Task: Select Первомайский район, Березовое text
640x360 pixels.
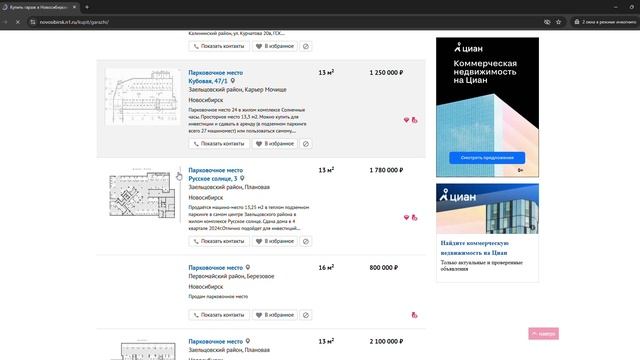Action: click(231, 276)
